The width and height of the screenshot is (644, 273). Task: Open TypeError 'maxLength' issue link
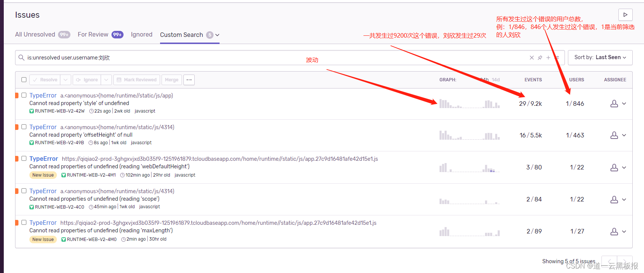click(43, 223)
